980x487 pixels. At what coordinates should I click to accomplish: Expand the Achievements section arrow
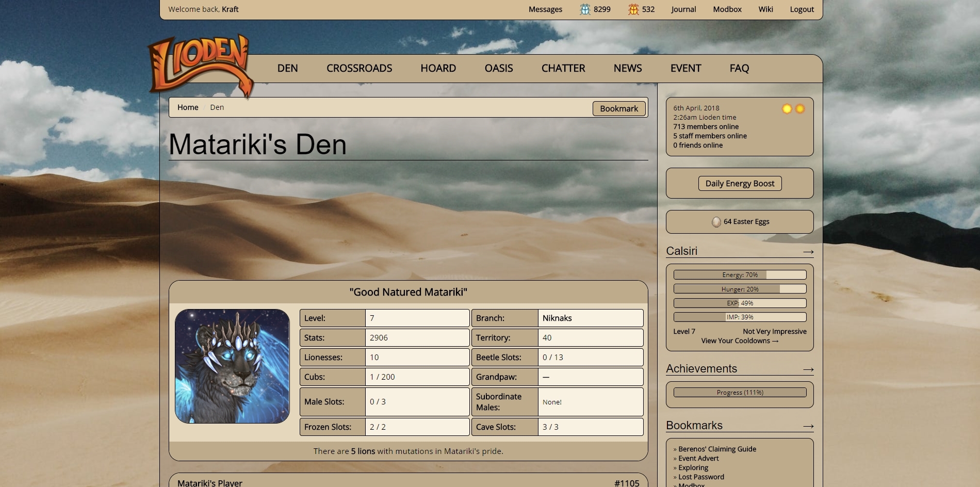[808, 369]
